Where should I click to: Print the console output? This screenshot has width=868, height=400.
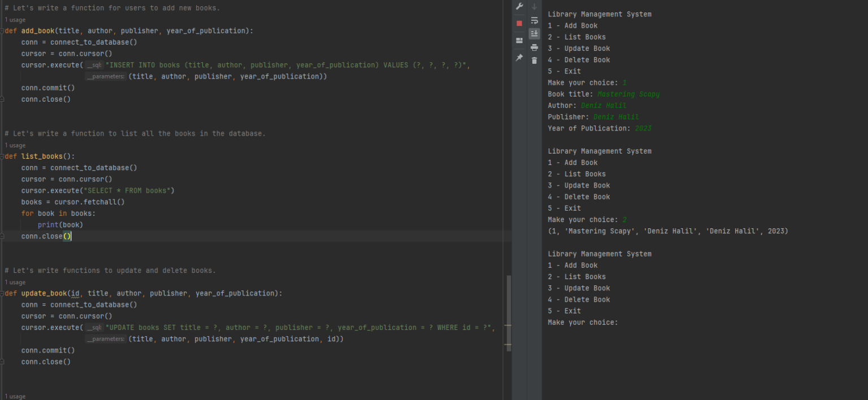tap(534, 48)
